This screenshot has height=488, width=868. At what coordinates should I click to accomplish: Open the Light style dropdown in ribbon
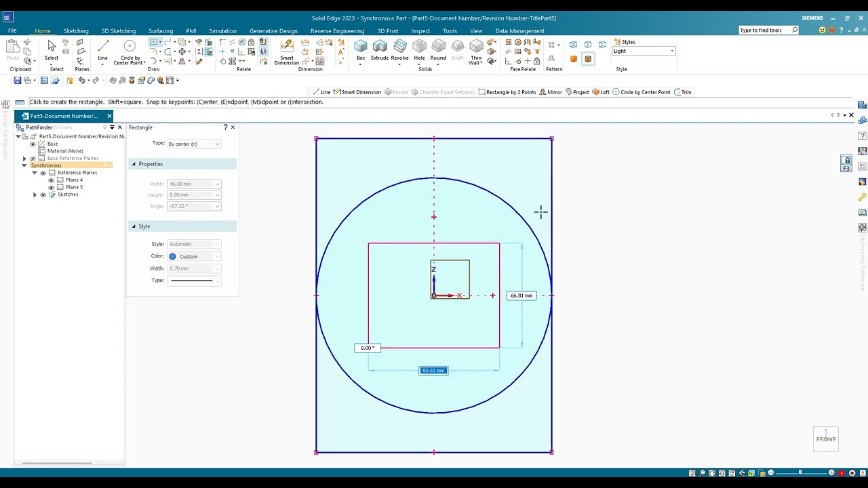click(644, 52)
